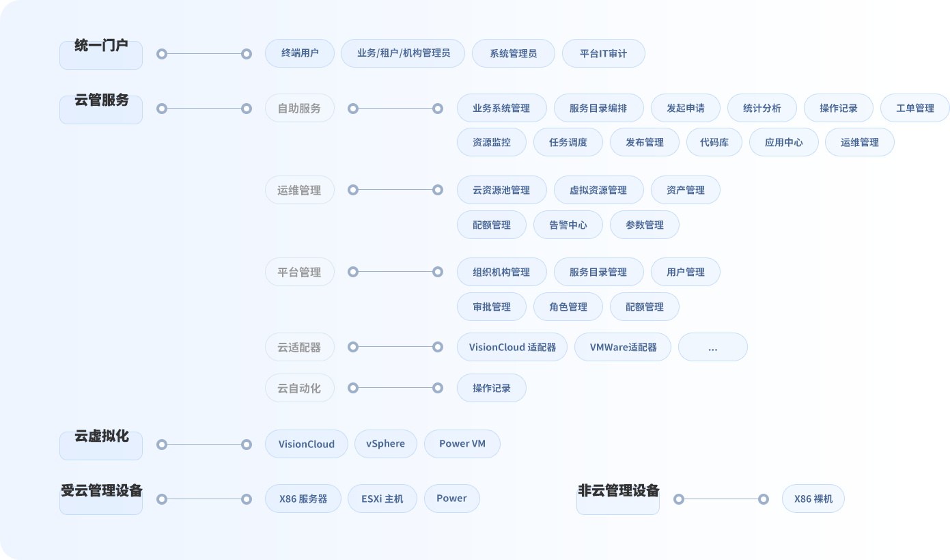The height and width of the screenshot is (560, 950).
Task: Click the 非云管理设备 heading label
Action: point(618,490)
